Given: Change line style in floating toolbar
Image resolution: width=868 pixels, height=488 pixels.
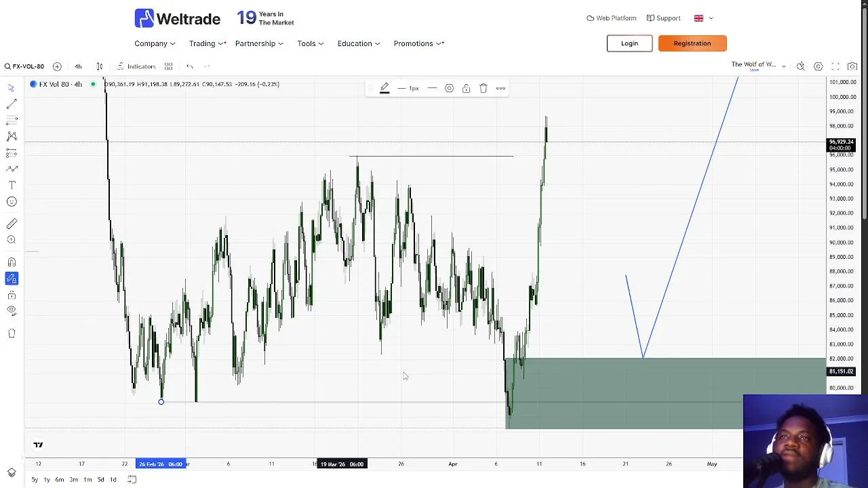Looking at the screenshot, I should click(x=432, y=88).
